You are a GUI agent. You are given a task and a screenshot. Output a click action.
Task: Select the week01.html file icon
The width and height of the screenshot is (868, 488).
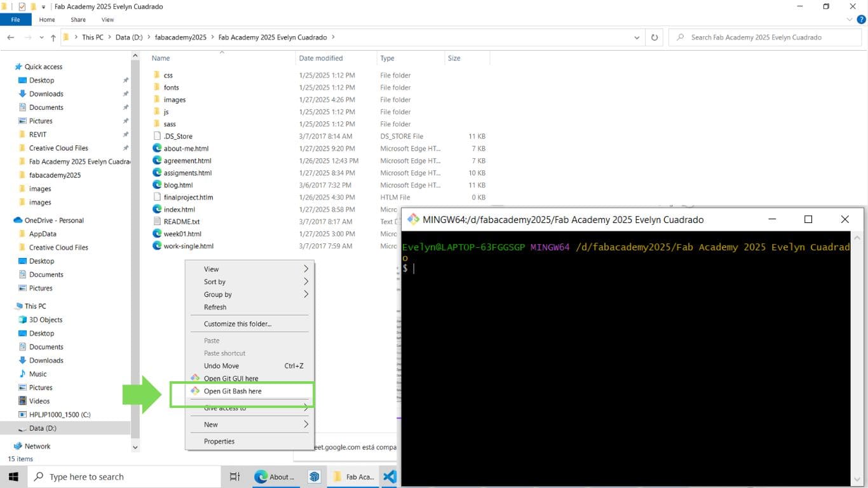tap(157, 233)
